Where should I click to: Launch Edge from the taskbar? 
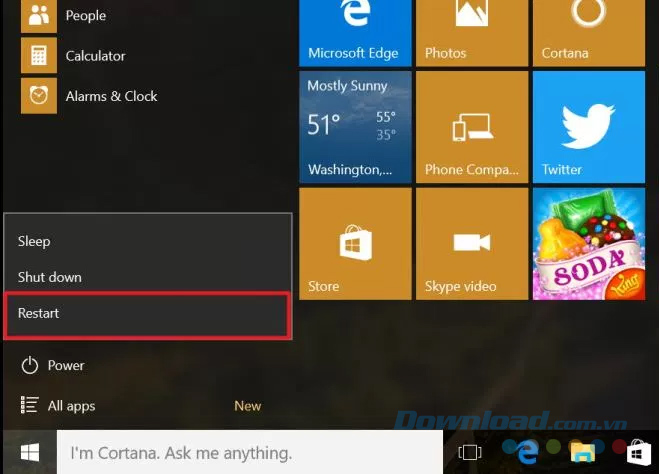[x=527, y=453]
